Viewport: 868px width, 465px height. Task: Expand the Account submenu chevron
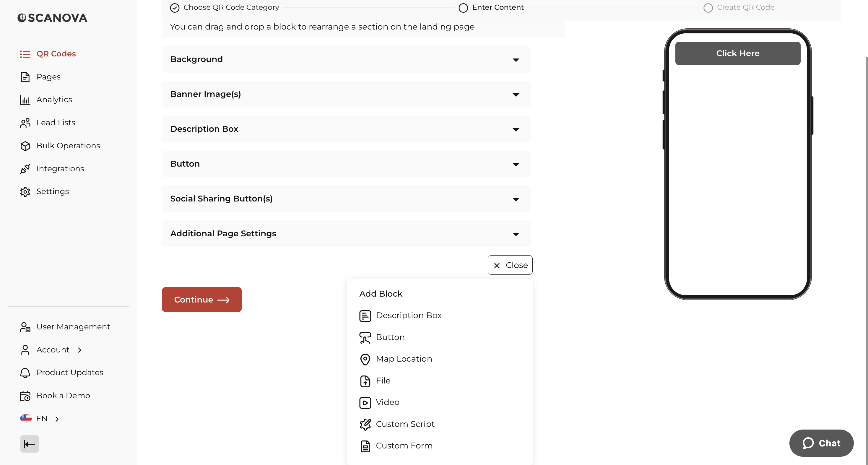coord(79,350)
